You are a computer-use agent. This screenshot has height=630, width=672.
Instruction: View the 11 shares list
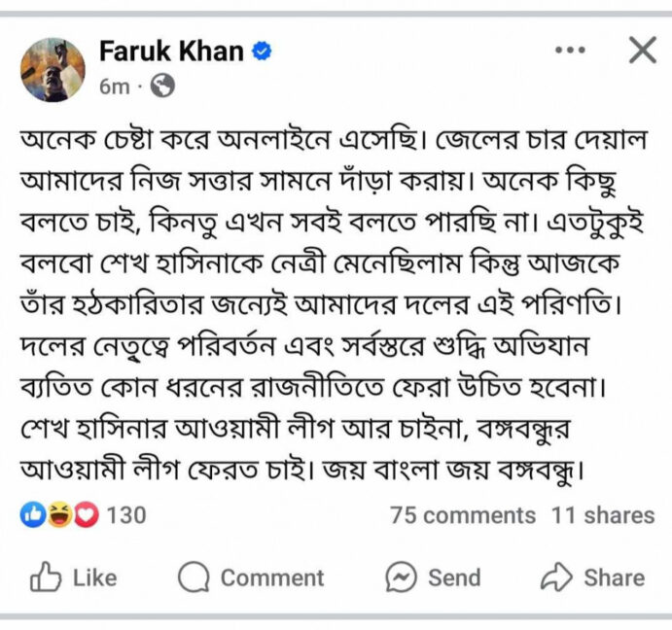coord(603,515)
